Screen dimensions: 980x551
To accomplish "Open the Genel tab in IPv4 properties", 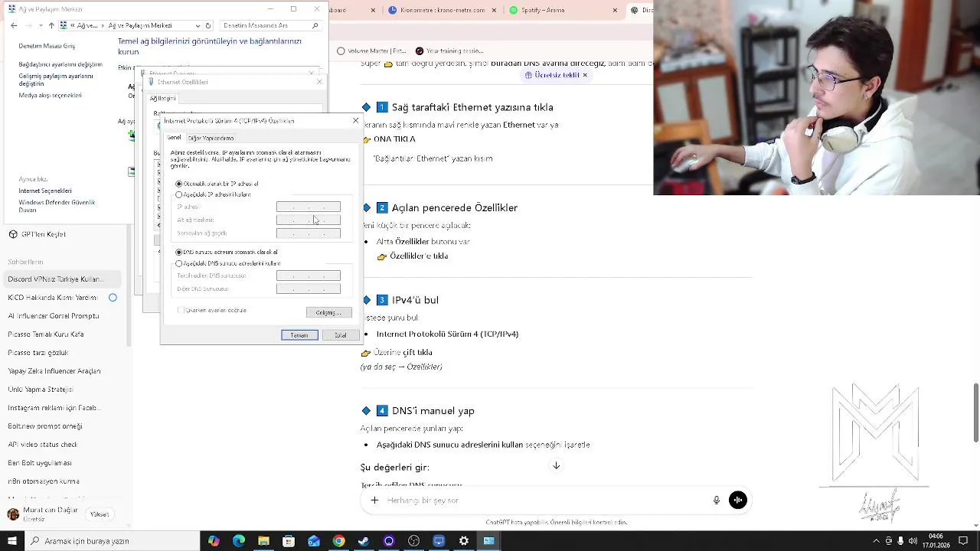I will point(175,138).
